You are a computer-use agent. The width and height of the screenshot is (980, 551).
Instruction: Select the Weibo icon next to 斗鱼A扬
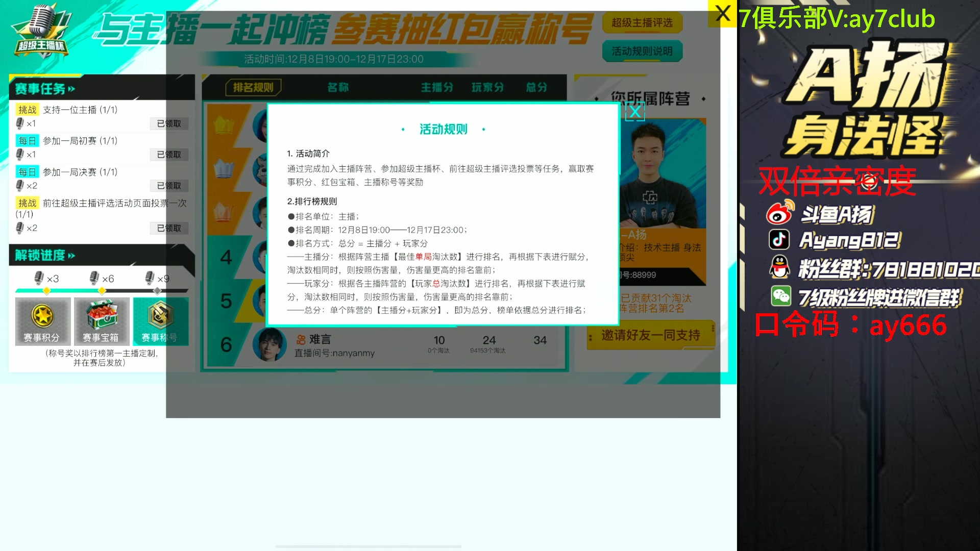pos(779,213)
